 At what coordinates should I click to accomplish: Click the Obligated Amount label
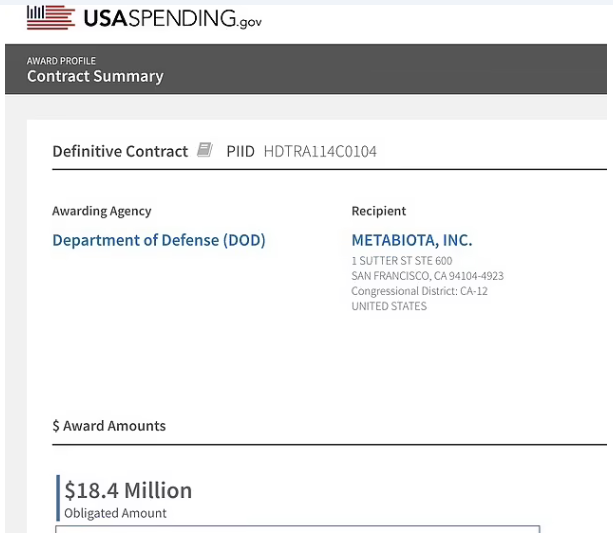coord(115,513)
